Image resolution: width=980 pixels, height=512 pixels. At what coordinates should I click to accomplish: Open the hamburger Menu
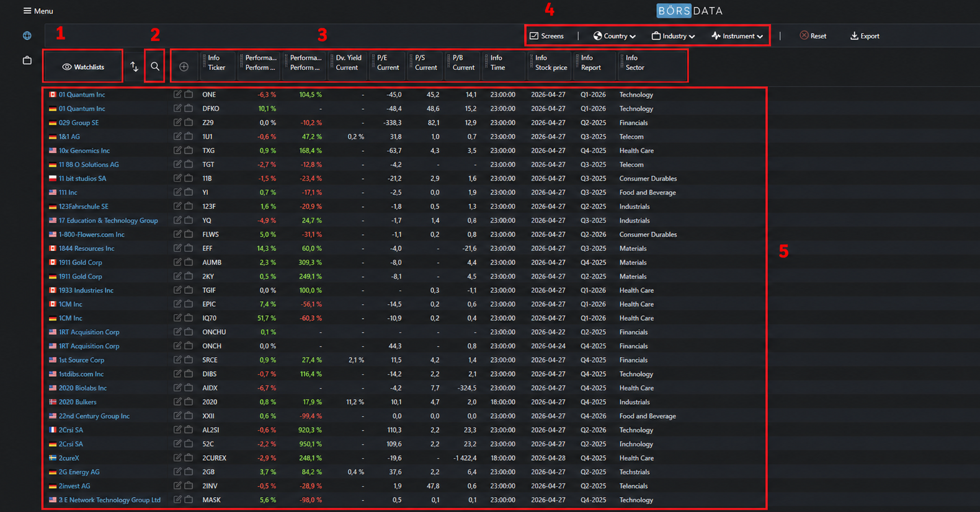click(x=38, y=11)
